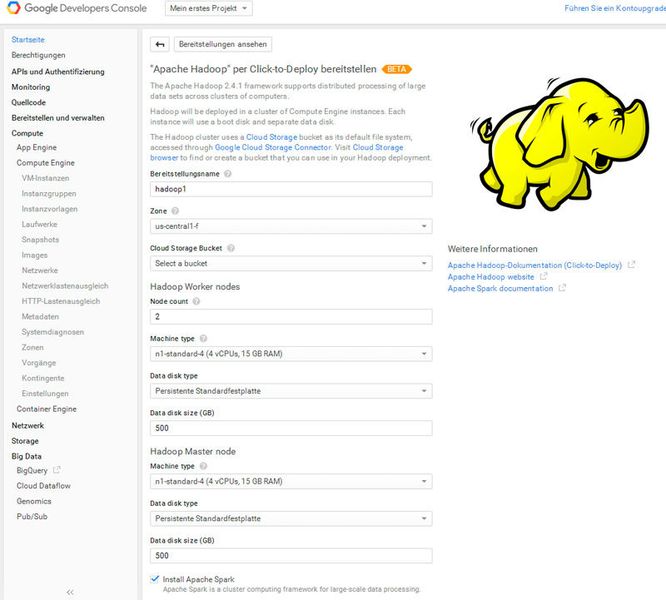Open Laufwerke in sidebar
Image resolution: width=666 pixels, height=600 pixels.
[40, 224]
